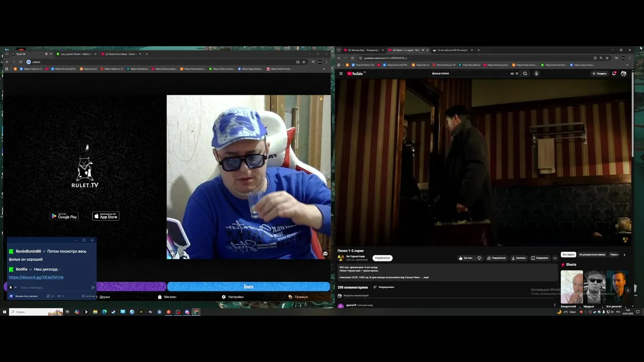The width and height of the screenshot is (644, 362).
Task: Like the video with thumbs up
Action: tap(465, 258)
